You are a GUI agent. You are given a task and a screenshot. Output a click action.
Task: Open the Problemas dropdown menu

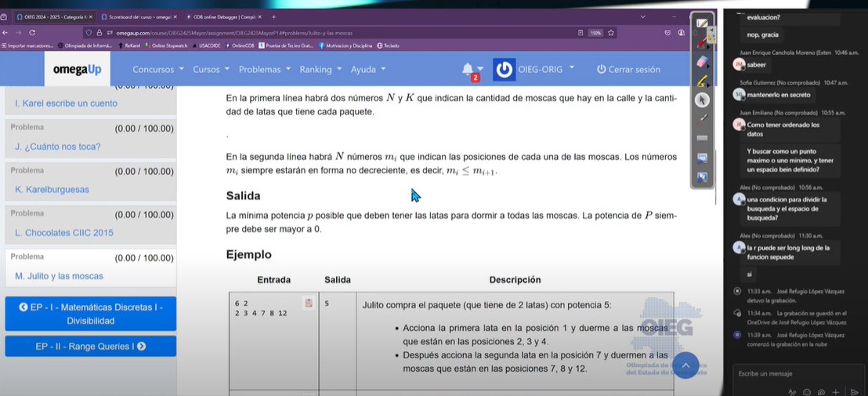(265, 70)
